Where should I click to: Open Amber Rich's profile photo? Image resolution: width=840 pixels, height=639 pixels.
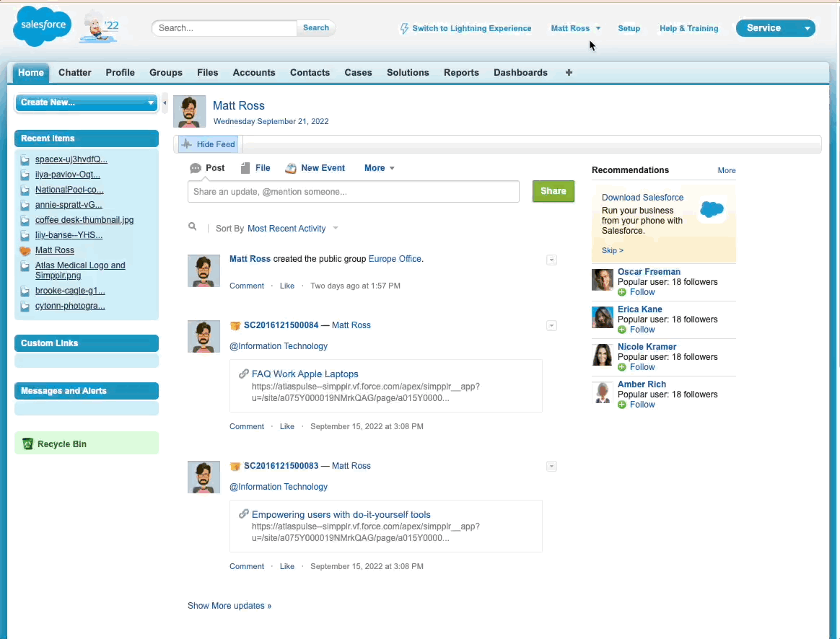click(602, 392)
